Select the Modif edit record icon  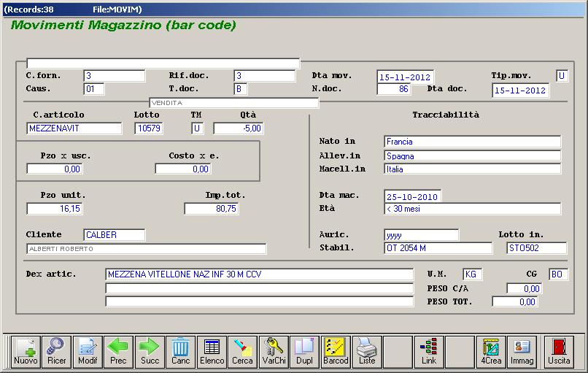pyautogui.click(x=88, y=351)
